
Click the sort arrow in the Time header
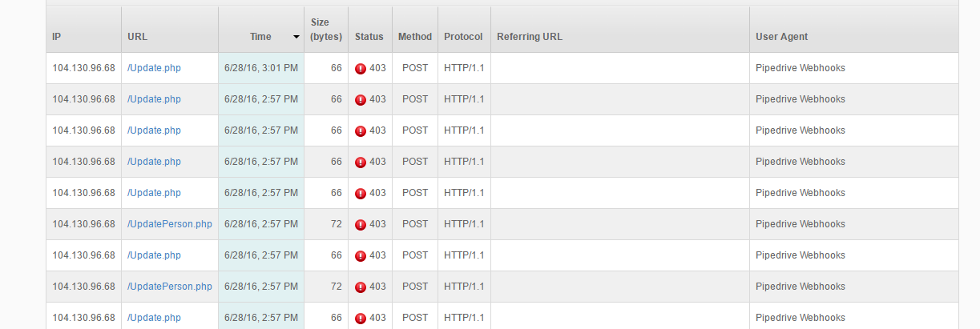[x=296, y=38]
